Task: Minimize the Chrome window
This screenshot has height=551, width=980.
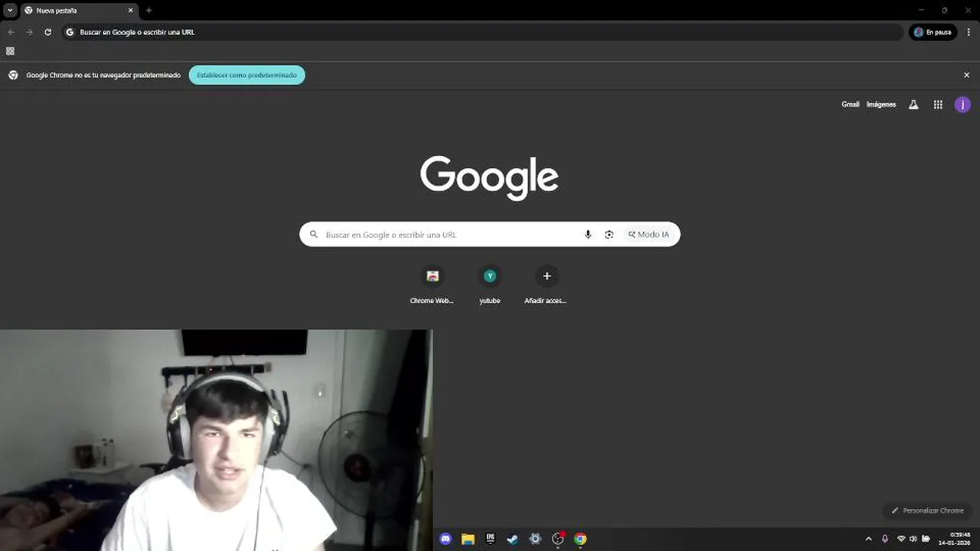Action: 921,11
